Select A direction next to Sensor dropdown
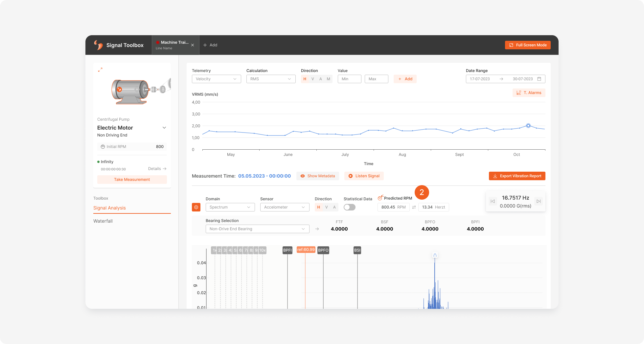 [334, 207]
